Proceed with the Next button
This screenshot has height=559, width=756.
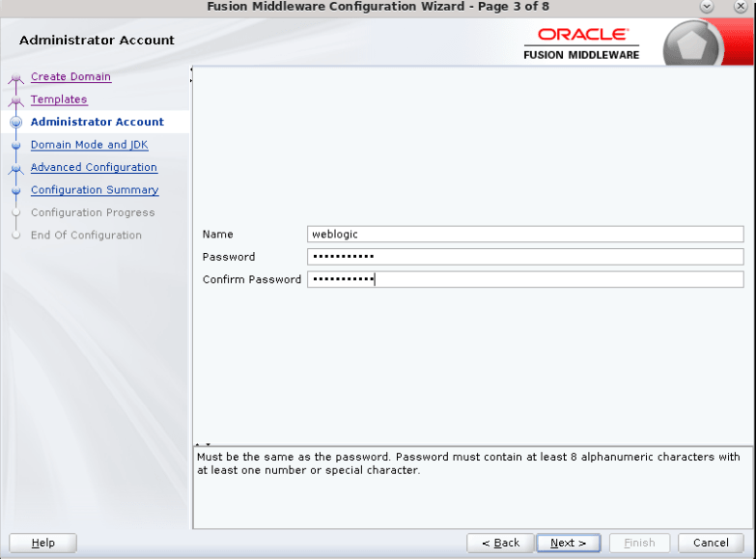pos(569,544)
